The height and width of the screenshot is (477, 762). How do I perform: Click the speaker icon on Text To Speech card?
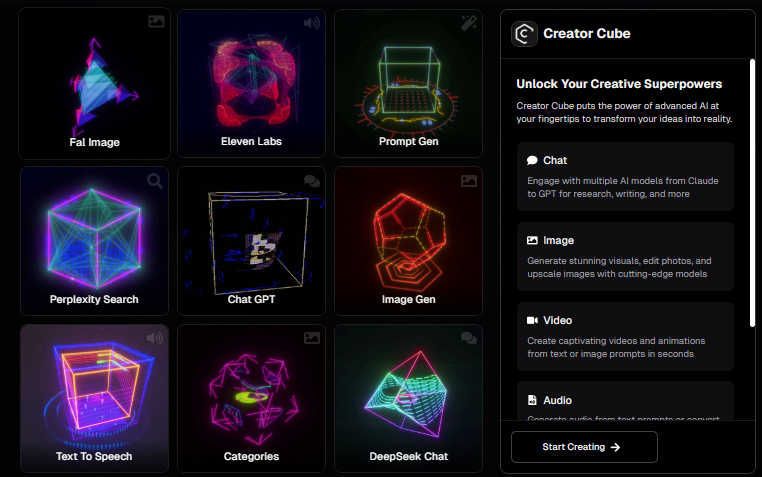(x=155, y=338)
